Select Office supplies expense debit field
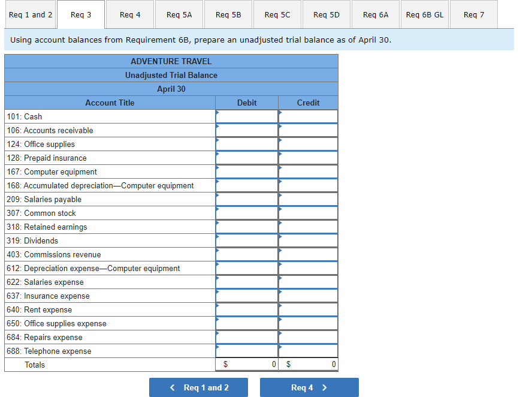Image resolution: width=532 pixels, height=397 pixels. tap(247, 323)
